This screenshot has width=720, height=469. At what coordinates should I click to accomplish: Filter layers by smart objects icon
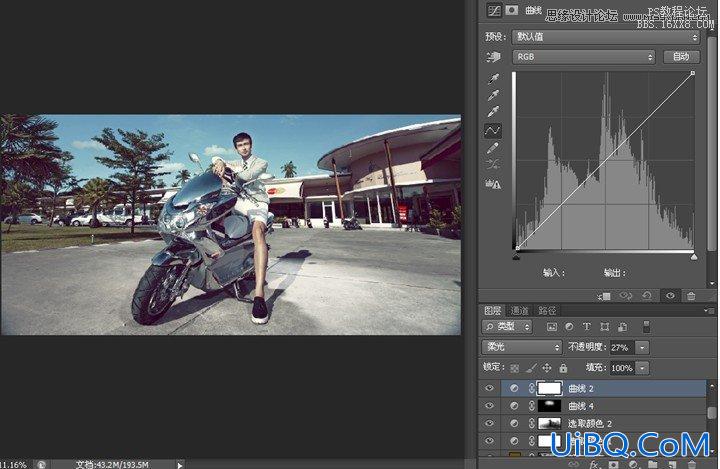coord(622,327)
